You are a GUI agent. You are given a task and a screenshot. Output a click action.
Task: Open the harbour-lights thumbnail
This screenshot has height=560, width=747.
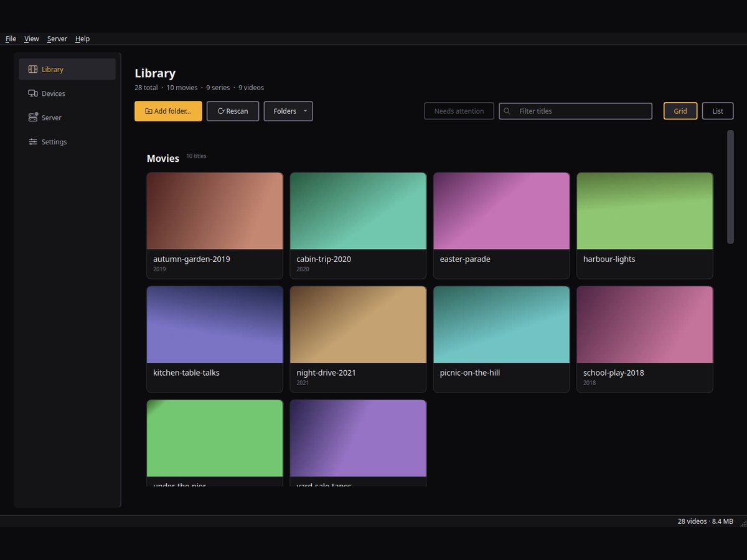[645, 211]
